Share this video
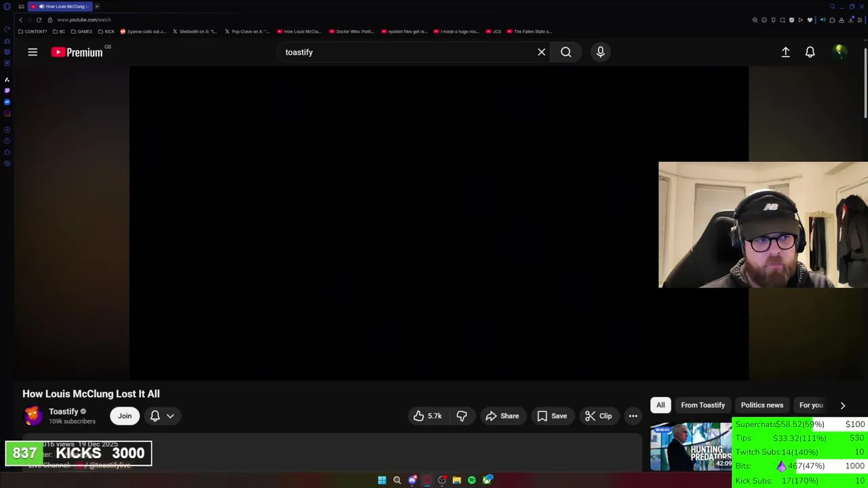The width and height of the screenshot is (868, 488). click(502, 416)
